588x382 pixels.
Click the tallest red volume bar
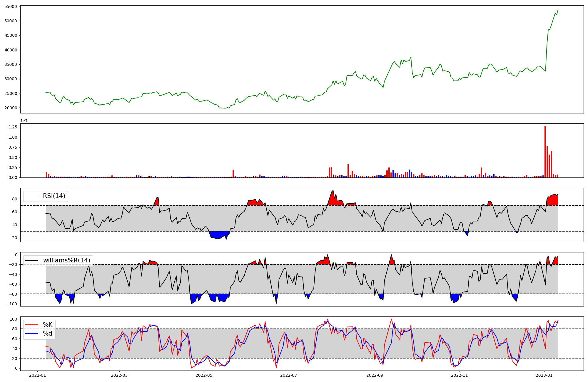[545, 152]
